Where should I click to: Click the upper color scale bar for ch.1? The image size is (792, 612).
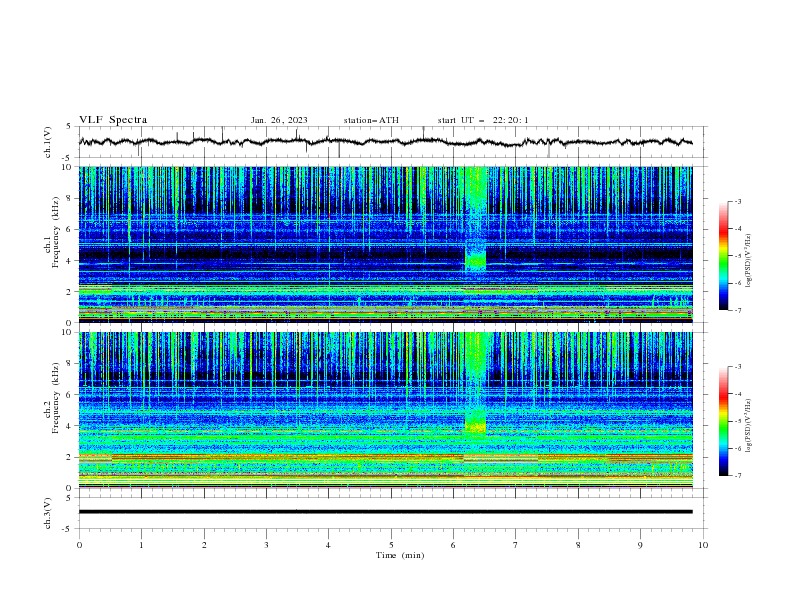[x=723, y=256]
